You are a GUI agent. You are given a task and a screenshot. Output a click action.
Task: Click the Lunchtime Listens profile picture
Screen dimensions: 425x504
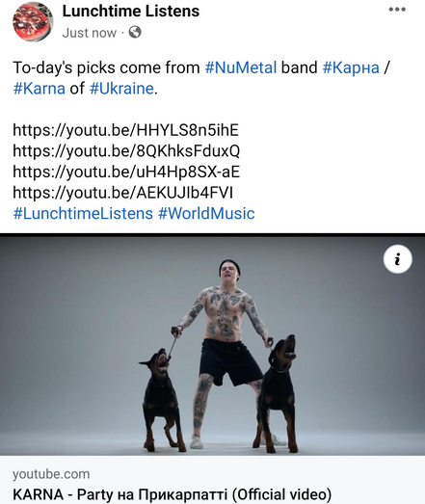coord(33,21)
